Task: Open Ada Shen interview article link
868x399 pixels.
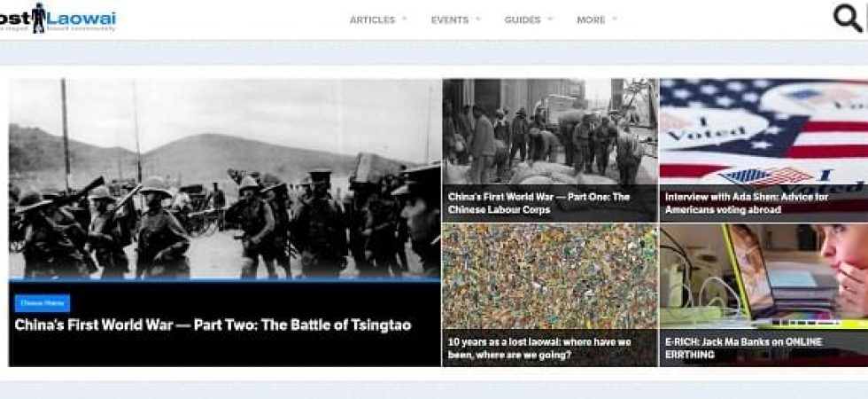Action: [x=746, y=203]
